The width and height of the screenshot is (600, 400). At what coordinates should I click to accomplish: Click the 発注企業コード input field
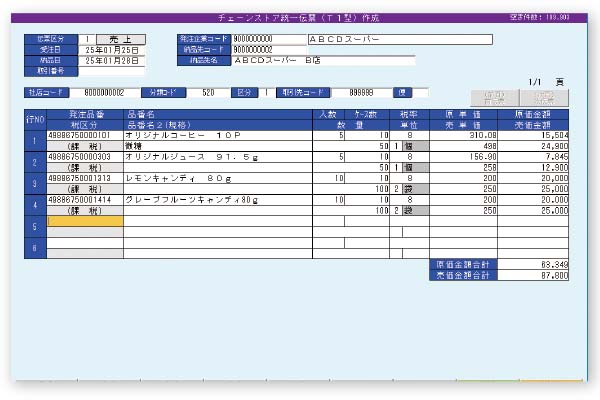[x=254, y=40]
